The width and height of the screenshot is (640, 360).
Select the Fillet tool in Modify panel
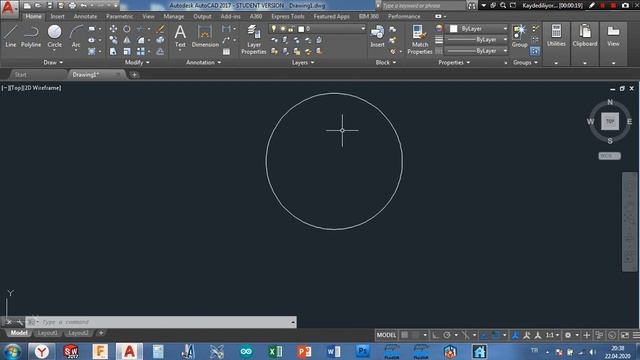tap(141, 40)
